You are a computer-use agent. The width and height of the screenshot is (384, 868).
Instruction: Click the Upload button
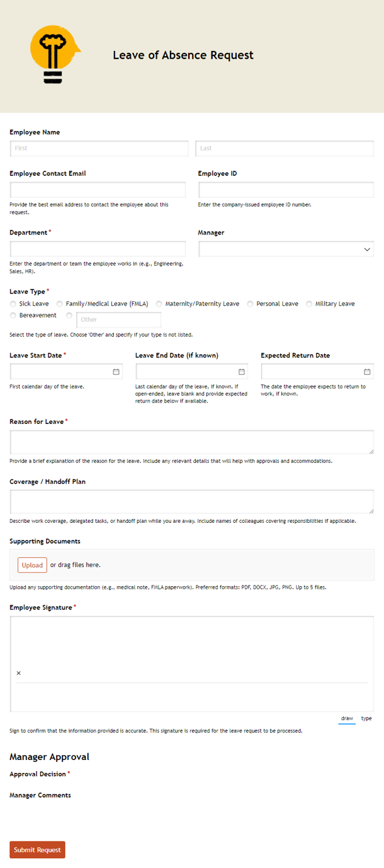(x=32, y=565)
